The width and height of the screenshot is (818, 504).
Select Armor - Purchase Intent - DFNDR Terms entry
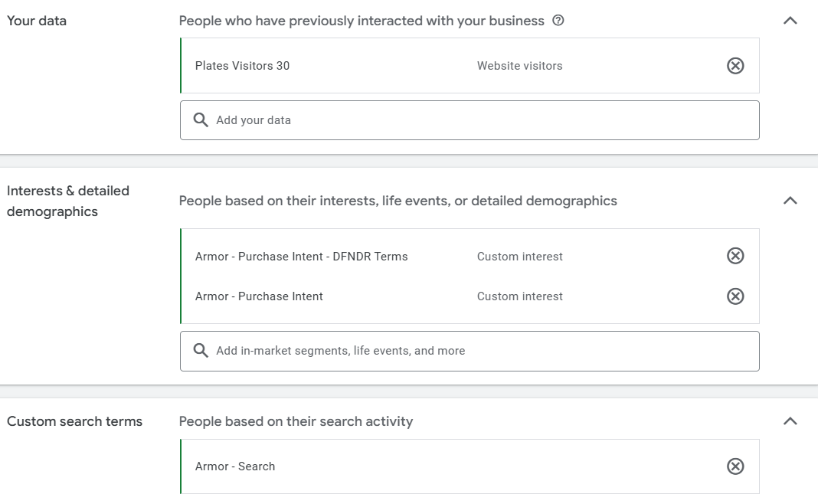point(301,257)
